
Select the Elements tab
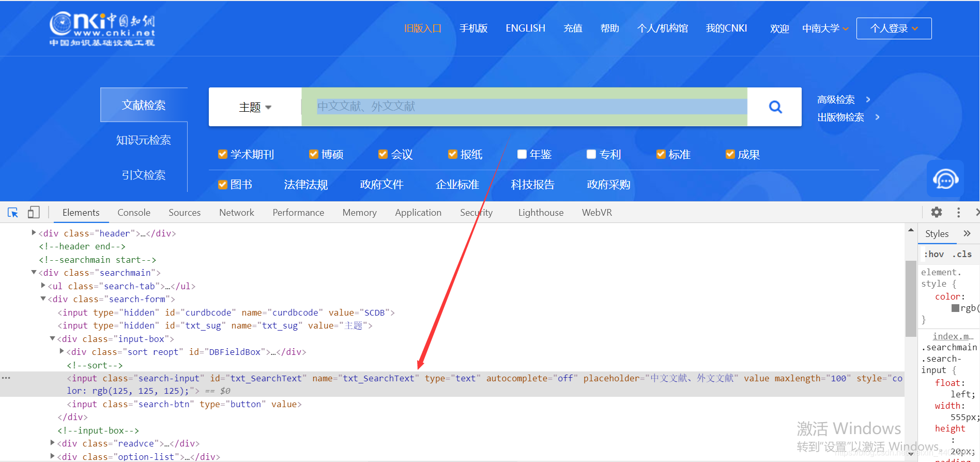(x=81, y=213)
